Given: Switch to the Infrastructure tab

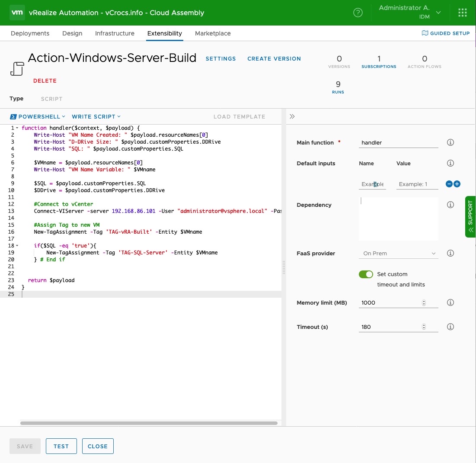Looking at the screenshot, I should [x=115, y=33].
